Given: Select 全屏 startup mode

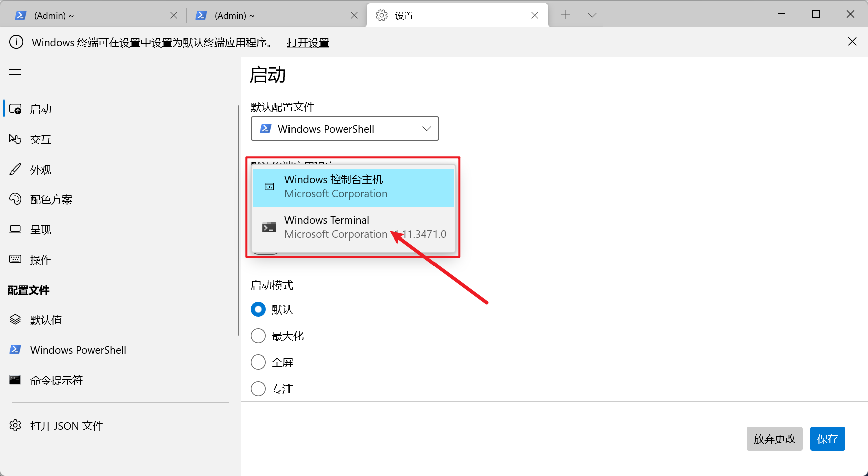Looking at the screenshot, I should coord(258,362).
